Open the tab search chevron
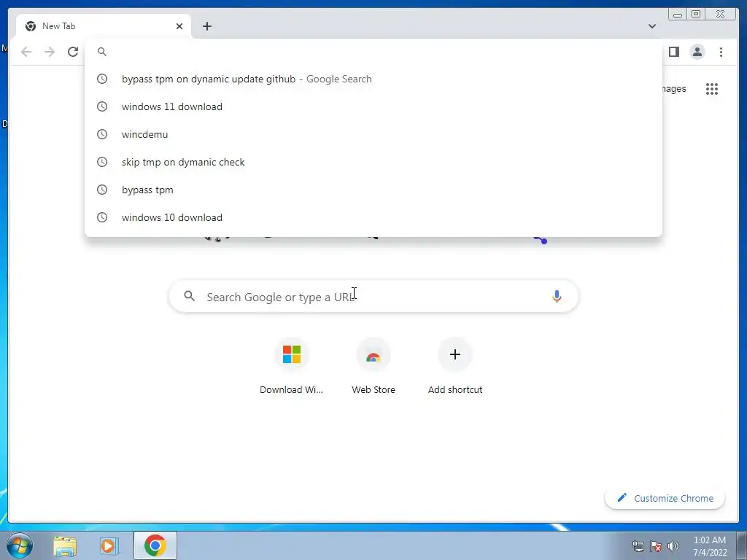The width and height of the screenshot is (747, 560). (x=651, y=26)
